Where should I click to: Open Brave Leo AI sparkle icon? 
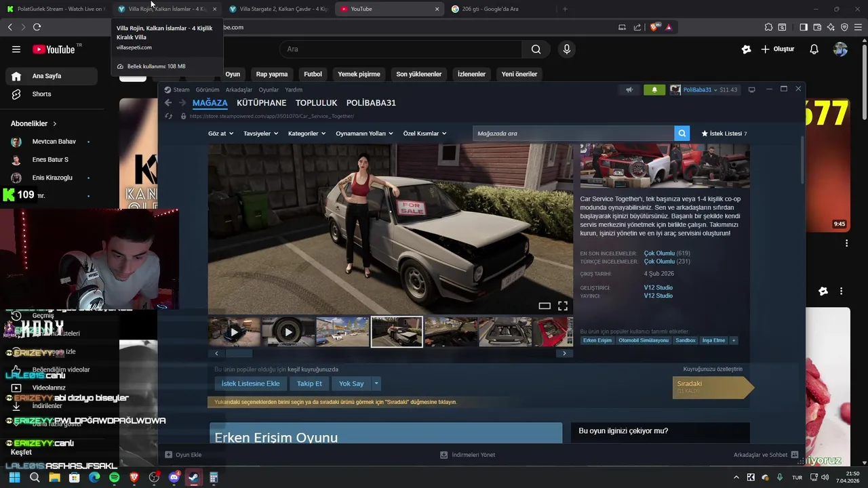click(831, 27)
